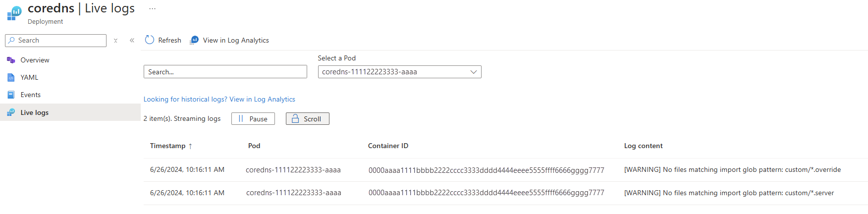Click the Refresh circular arrow icon

click(150, 40)
